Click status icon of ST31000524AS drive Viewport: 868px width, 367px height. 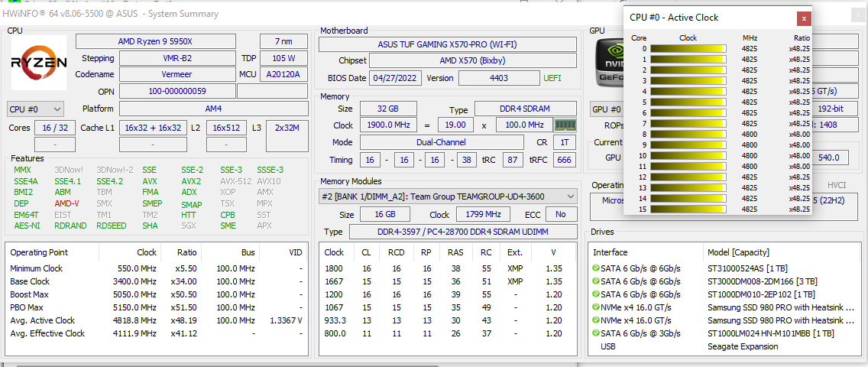596,268
